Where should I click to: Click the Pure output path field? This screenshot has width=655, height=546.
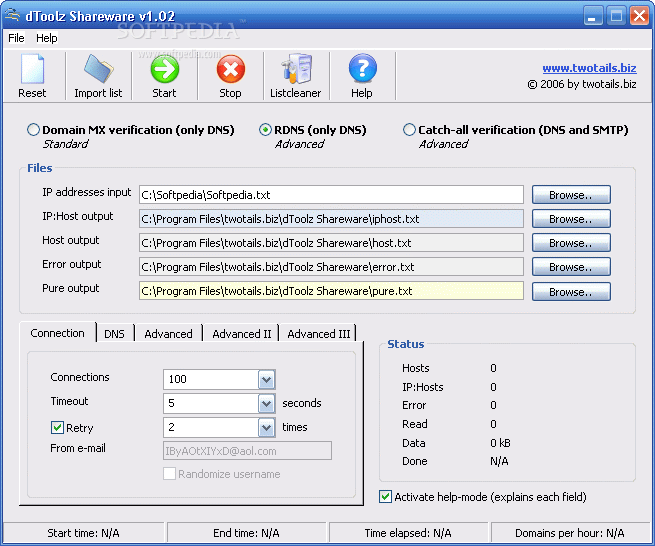click(x=331, y=291)
